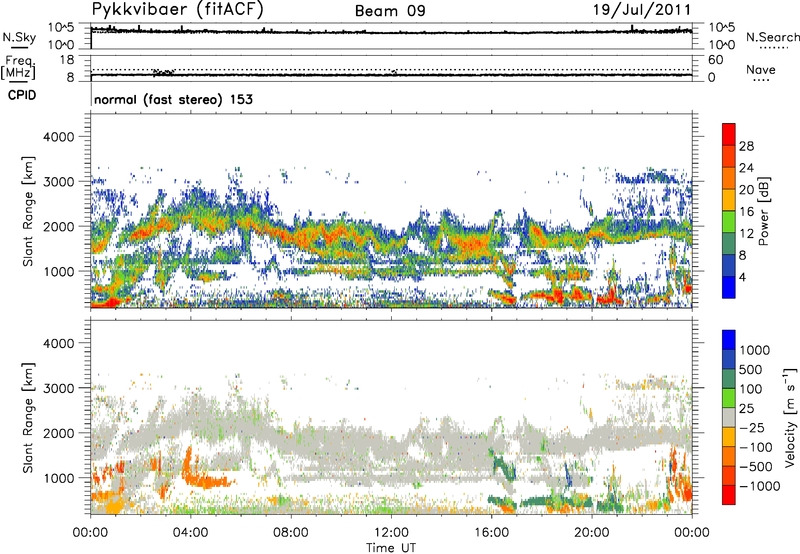Click the CPID label
Viewport: 800px width, 554px height.
(x=22, y=95)
